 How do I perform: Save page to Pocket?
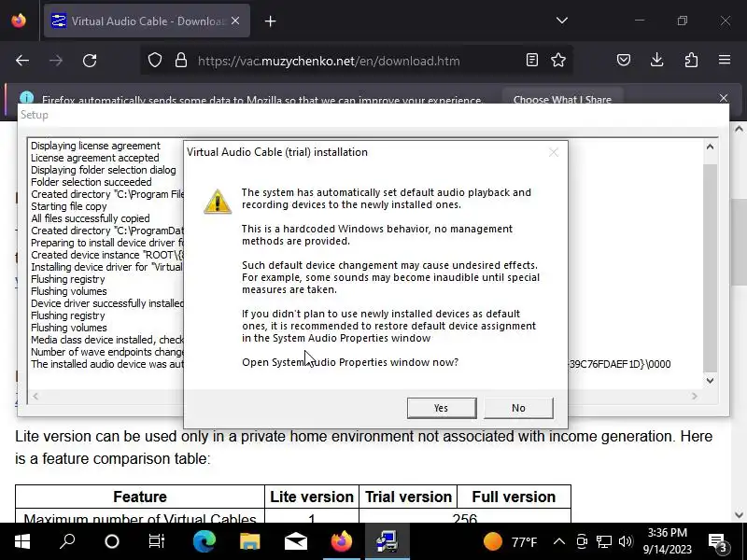624,60
